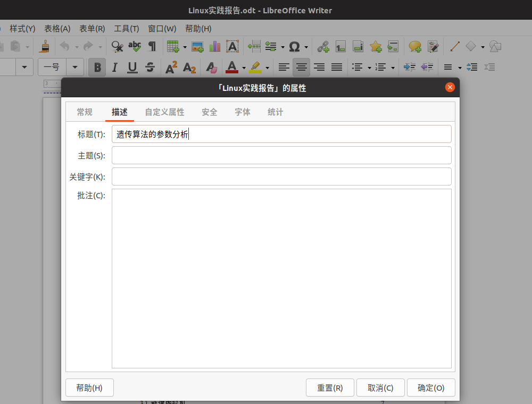Image resolution: width=532 pixels, height=404 pixels.
Task: Click into the 主题(S) input field
Action: 281,155
